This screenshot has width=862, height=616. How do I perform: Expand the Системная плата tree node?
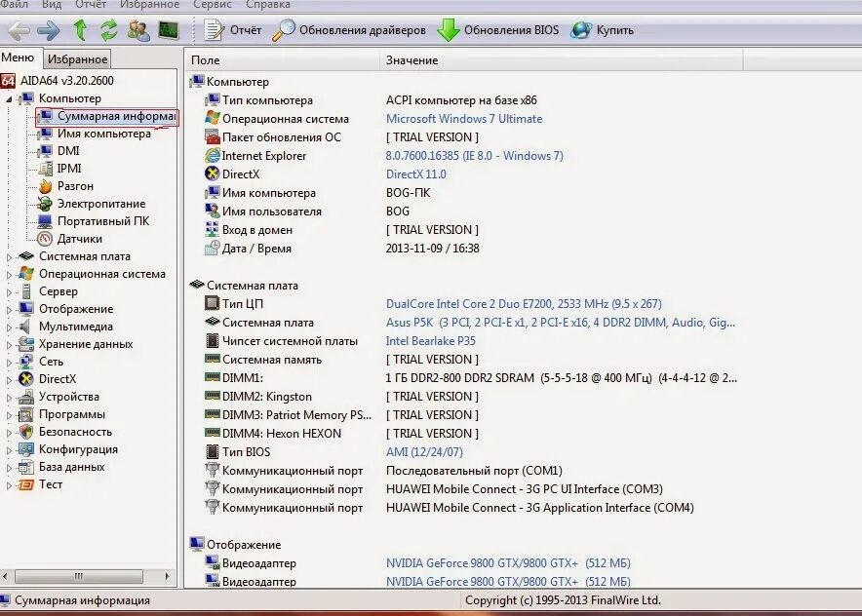(x=9, y=257)
